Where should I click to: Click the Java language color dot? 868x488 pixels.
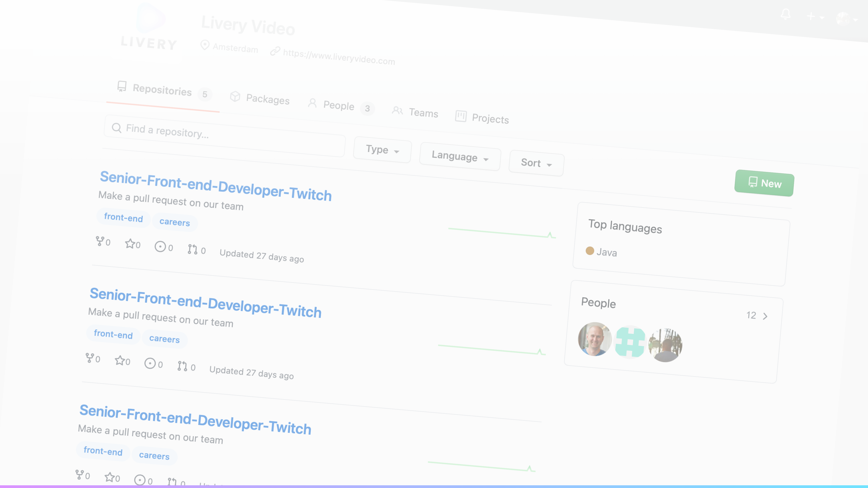[590, 251]
